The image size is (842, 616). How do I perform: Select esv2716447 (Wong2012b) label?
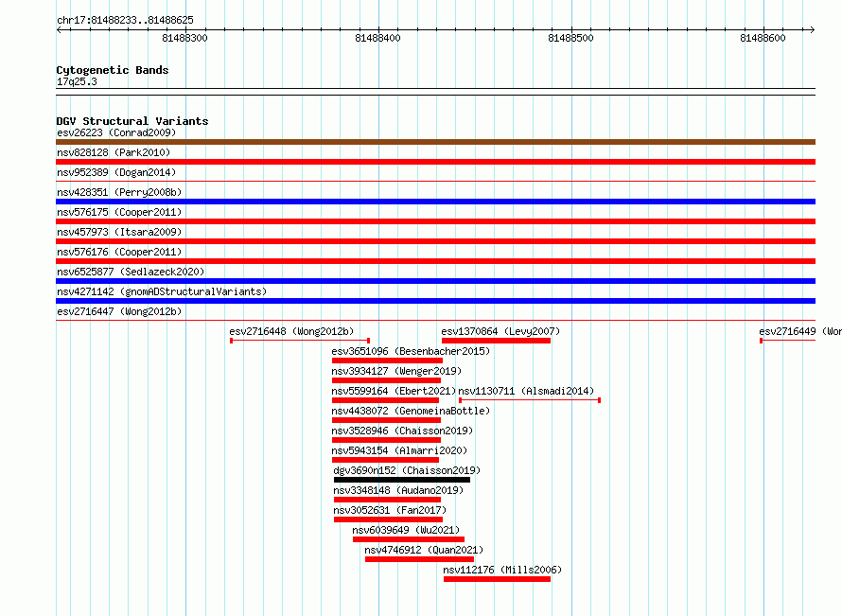[x=119, y=311]
